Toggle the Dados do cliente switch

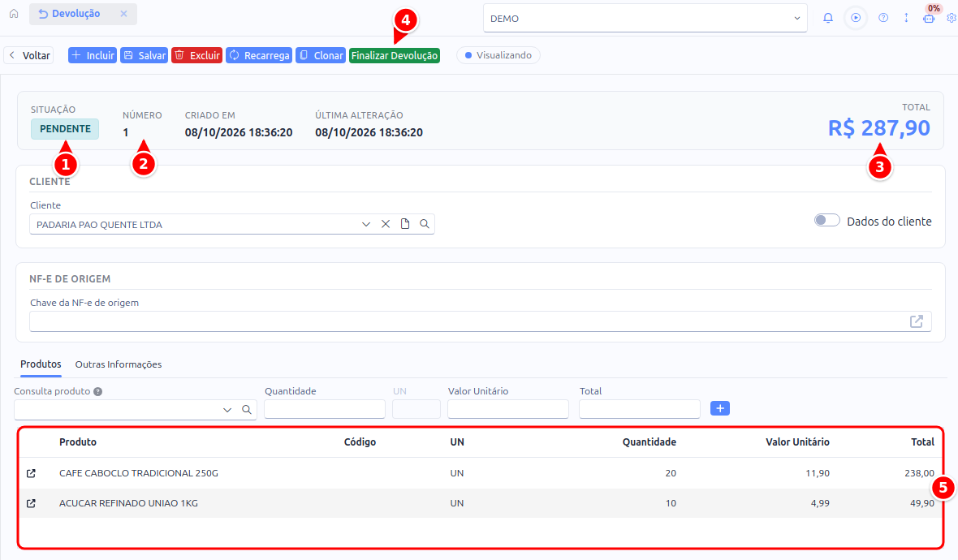tap(827, 221)
